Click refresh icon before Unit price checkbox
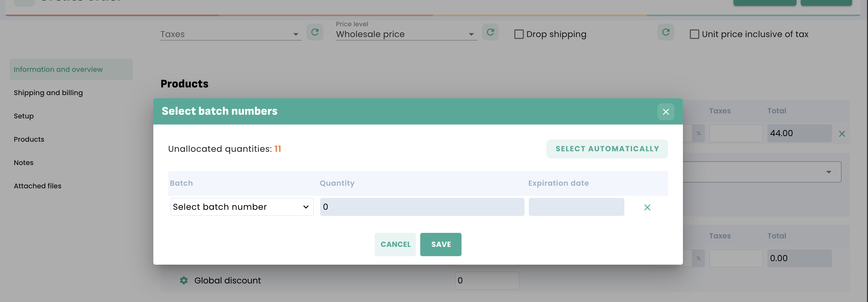 pos(665,32)
